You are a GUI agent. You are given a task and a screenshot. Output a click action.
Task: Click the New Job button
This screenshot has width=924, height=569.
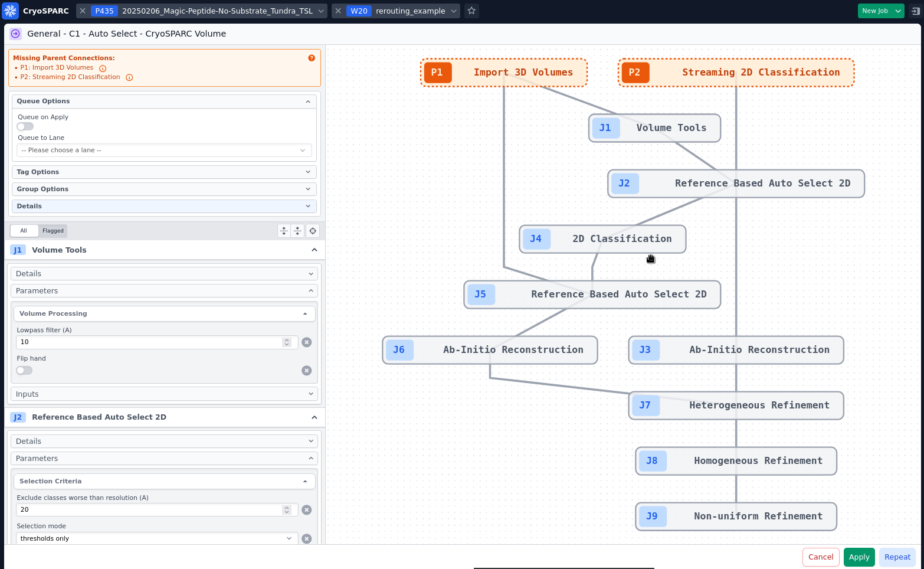coord(875,11)
